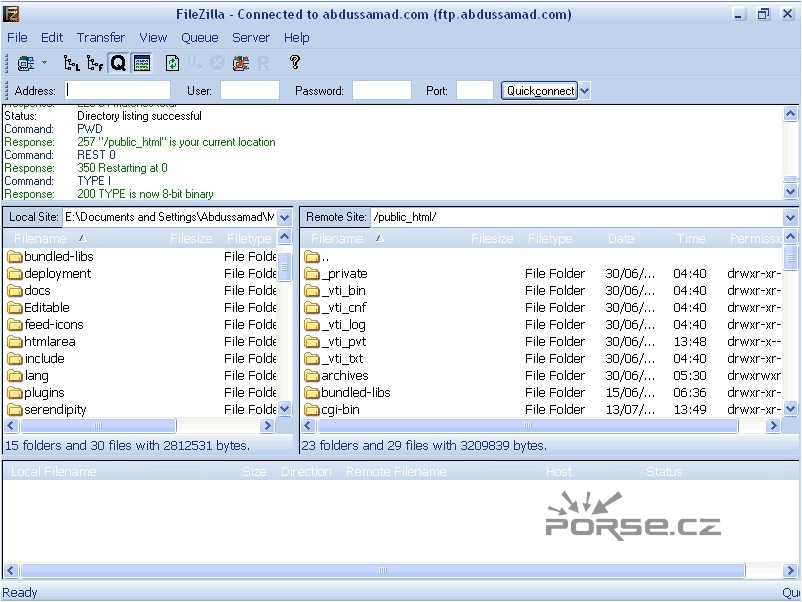Toggle message log display icon

pyautogui.click(x=142, y=63)
